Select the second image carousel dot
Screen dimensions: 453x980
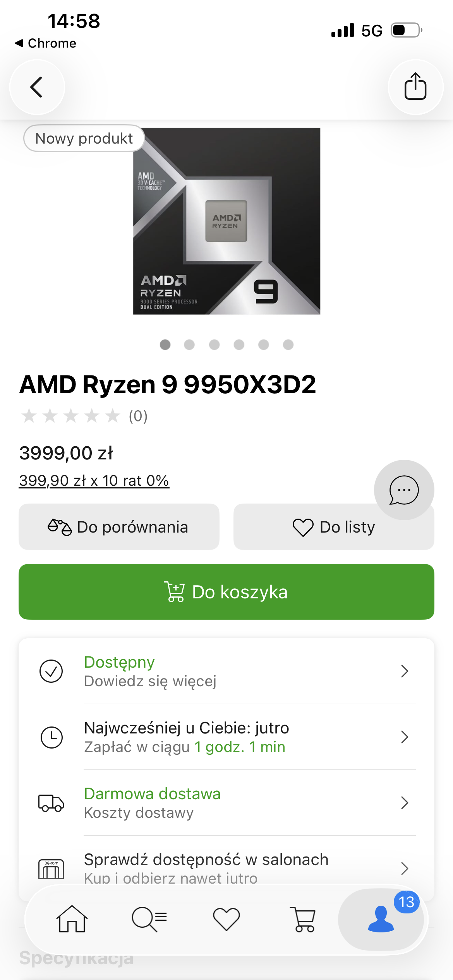click(189, 344)
